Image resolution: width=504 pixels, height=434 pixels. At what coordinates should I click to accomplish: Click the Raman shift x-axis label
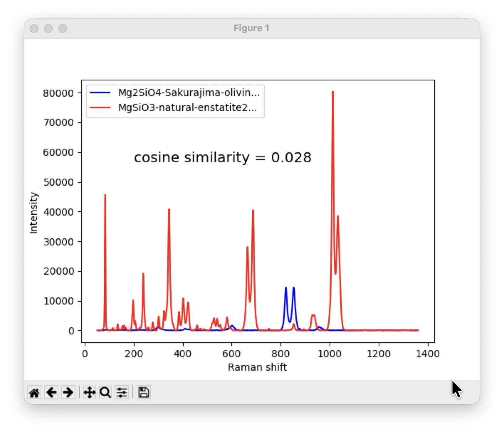pos(257,367)
